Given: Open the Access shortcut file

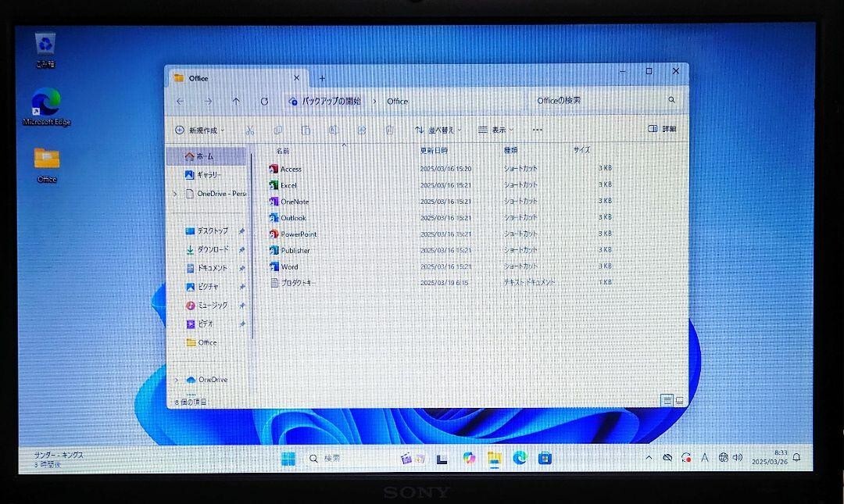Looking at the screenshot, I should [285, 169].
